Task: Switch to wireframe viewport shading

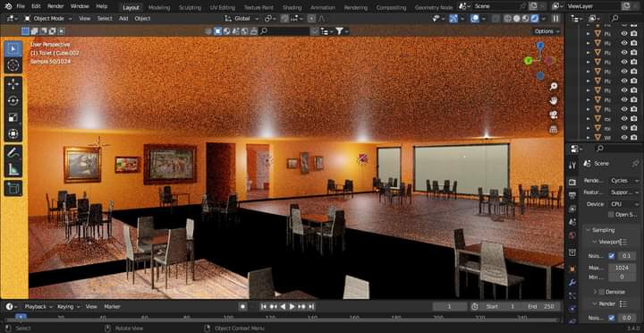Action: coord(508,19)
